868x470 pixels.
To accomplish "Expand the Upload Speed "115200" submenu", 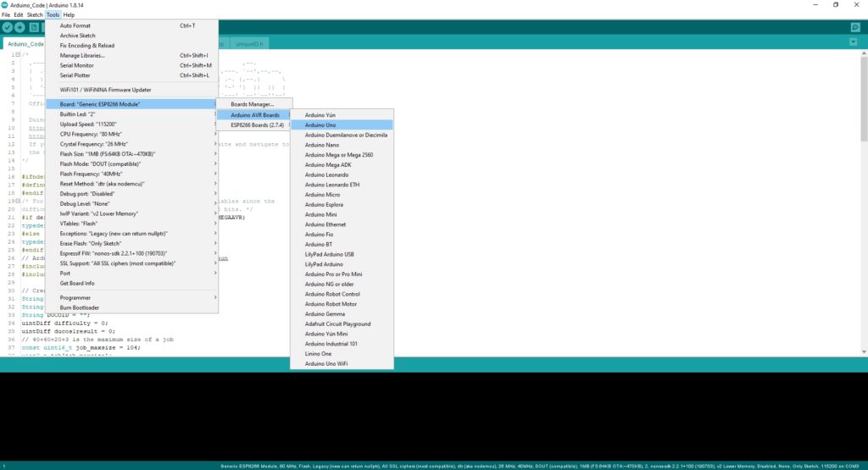I will [x=131, y=124].
